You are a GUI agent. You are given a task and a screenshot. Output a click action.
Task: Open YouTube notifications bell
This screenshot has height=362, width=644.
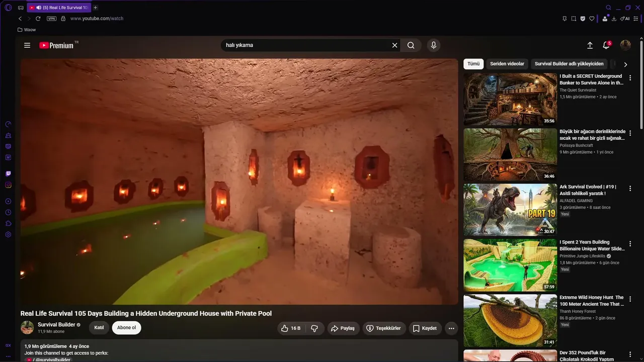coord(606,45)
